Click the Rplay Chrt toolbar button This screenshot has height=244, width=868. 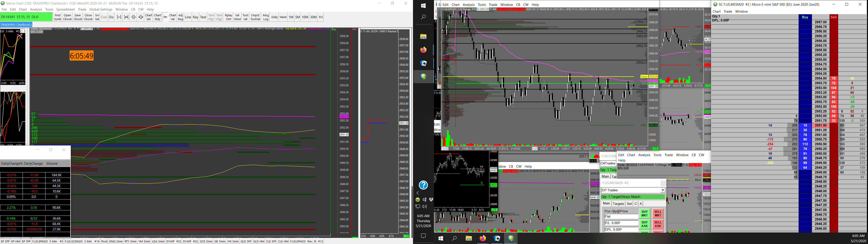(x=229, y=17)
